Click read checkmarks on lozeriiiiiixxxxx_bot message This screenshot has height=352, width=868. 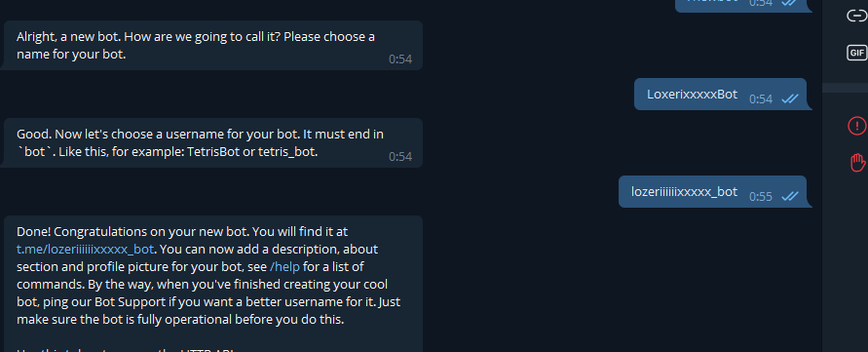pos(790,196)
